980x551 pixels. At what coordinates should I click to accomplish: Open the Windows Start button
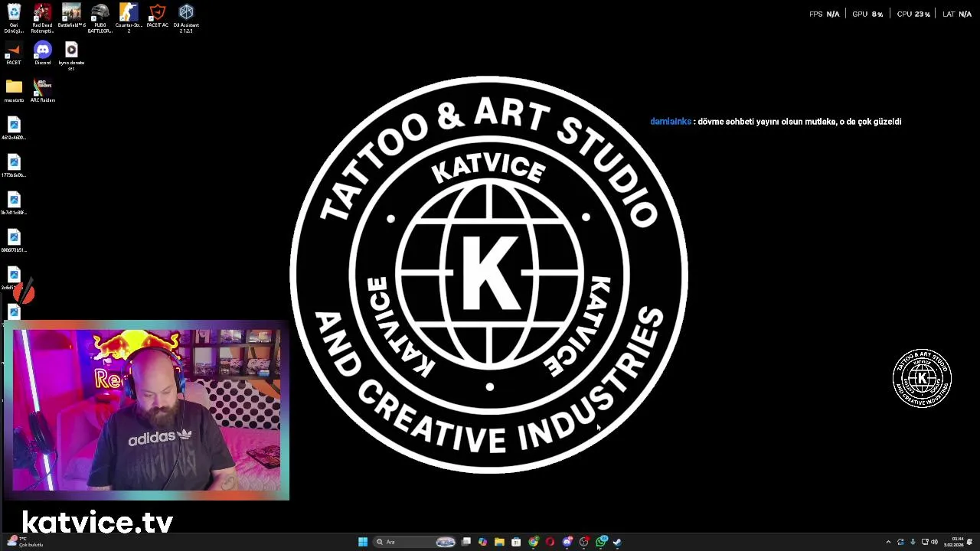point(363,542)
